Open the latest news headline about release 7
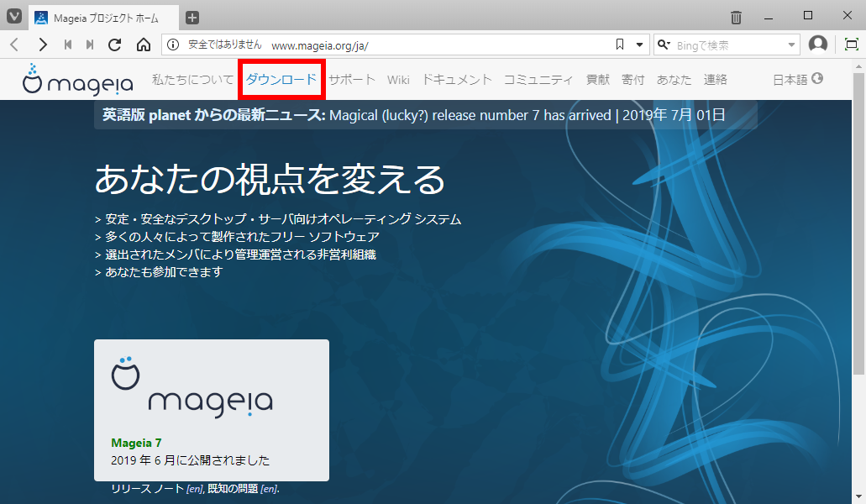This screenshot has width=866, height=504. (x=470, y=115)
